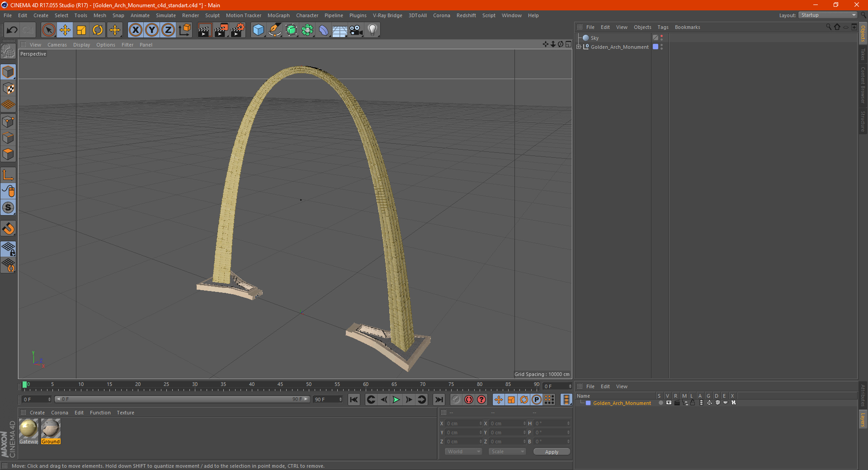Toggle autokeying button
The height and width of the screenshot is (470, 868).
coord(469,399)
